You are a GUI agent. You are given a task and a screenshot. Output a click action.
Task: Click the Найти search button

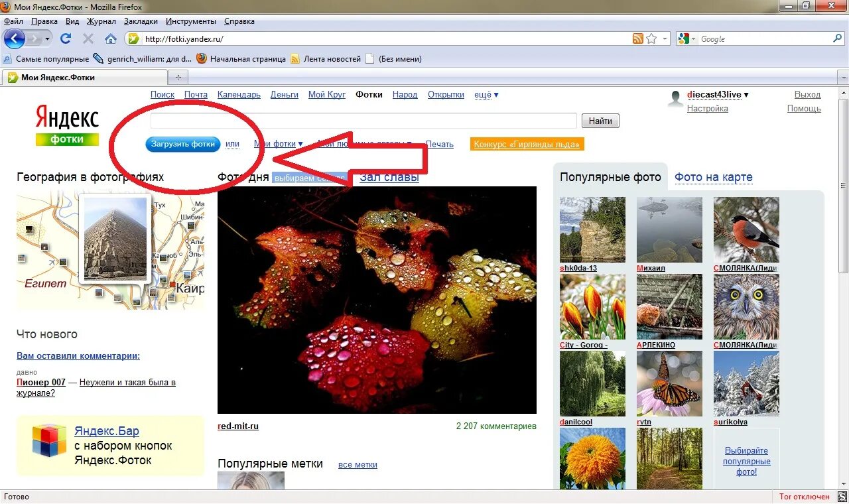click(600, 121)
